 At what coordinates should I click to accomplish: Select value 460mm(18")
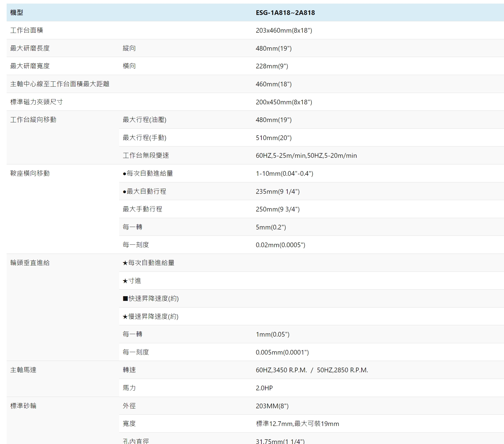pos(274,84)
